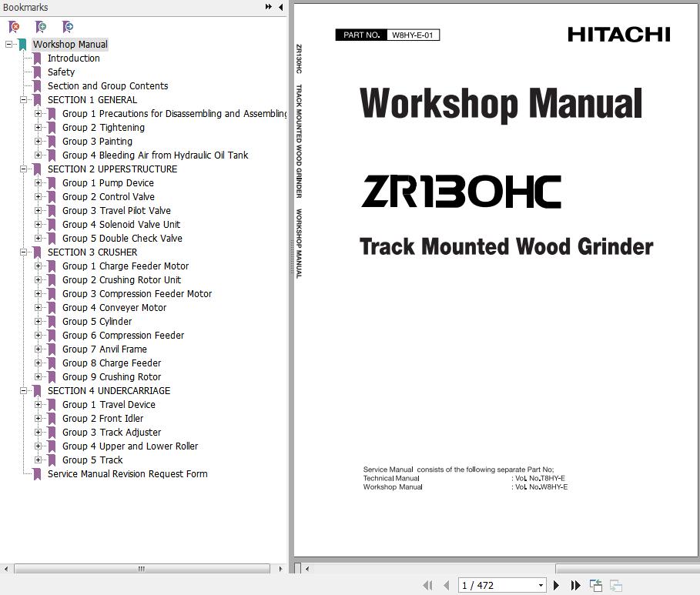Expand Group 2 Control Valve bookmark
This screenshot has width=700, height=595.
(x=38, y=196)
